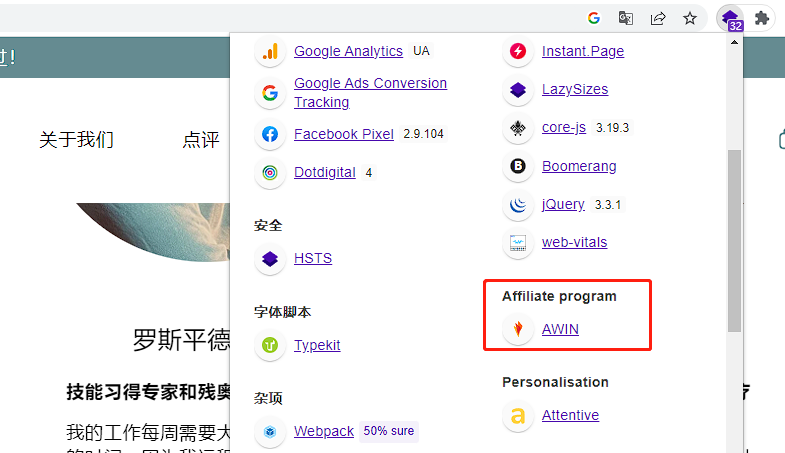Click the HSTS icon
The image size is (785, 453).
pos(270,259)
